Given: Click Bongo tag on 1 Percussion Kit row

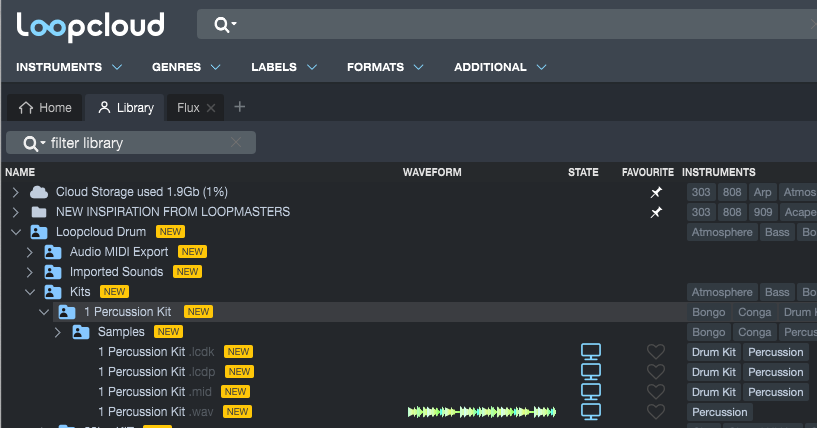Looking at the screenshot, I should point(709,312).
